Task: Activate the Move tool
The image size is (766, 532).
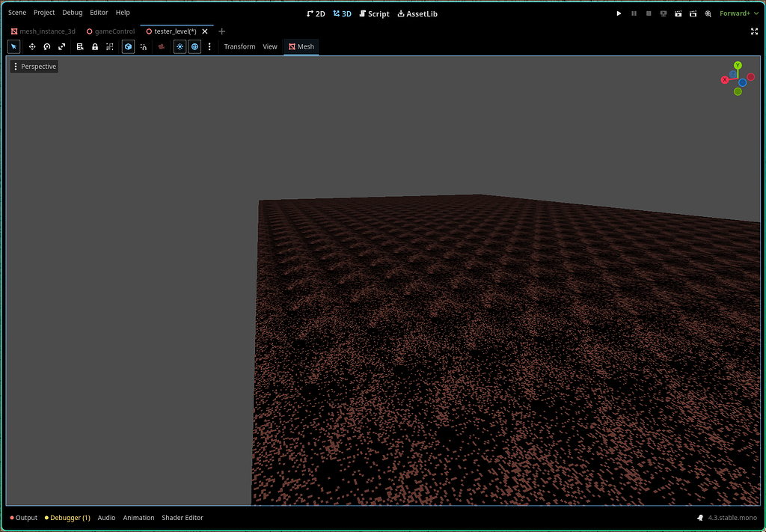Action: click(x=32, y=46)
